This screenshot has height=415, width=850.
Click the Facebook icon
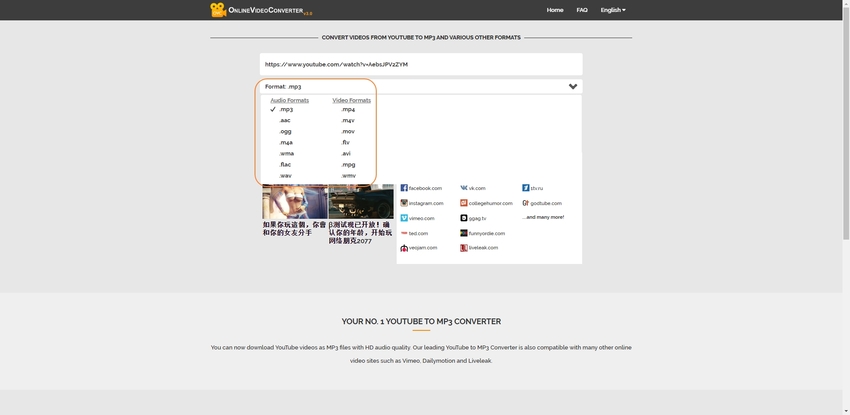click(x=404, y=188)
